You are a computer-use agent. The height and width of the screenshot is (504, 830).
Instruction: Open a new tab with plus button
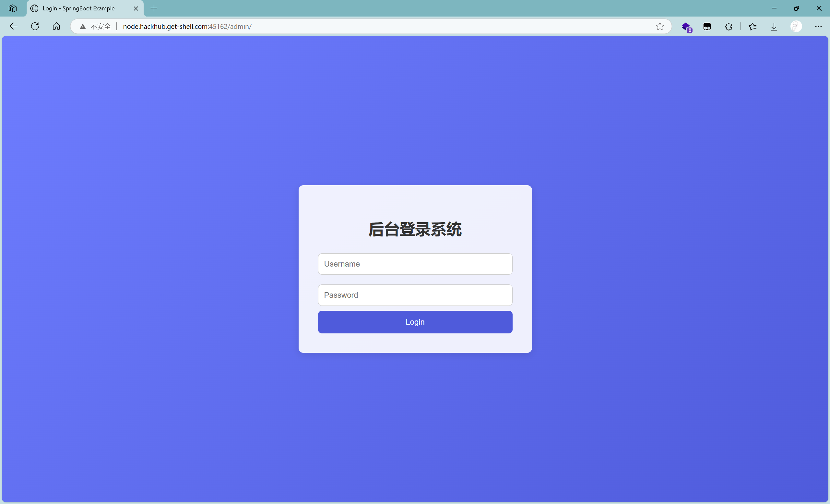154,8
